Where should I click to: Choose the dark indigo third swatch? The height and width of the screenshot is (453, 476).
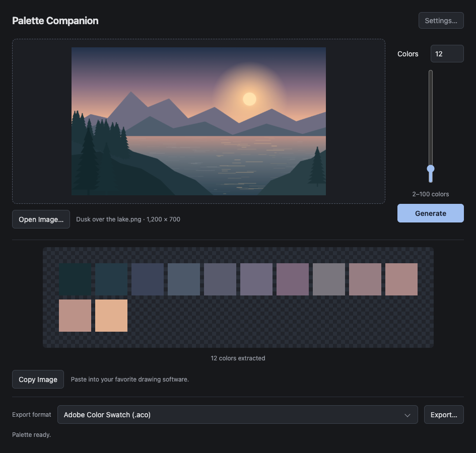pyautogui.click(x=148, y=279)
